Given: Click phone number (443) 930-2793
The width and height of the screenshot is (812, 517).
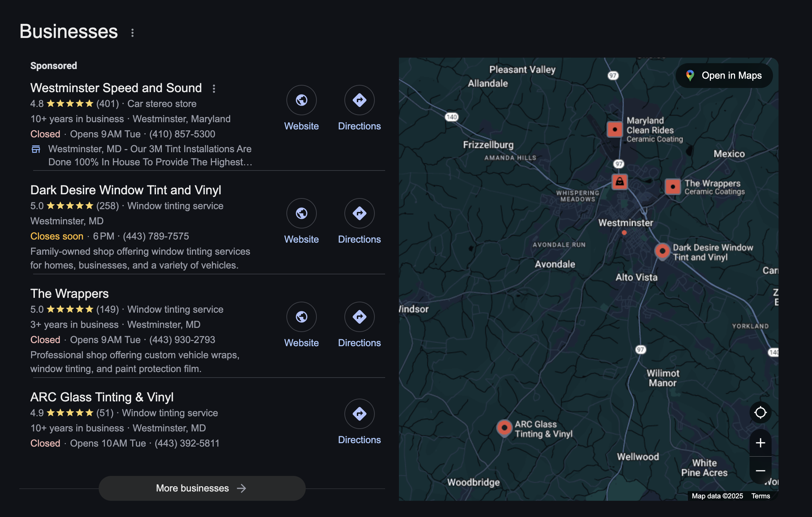Looking at the screenshot, I should (x=182, y=340).
